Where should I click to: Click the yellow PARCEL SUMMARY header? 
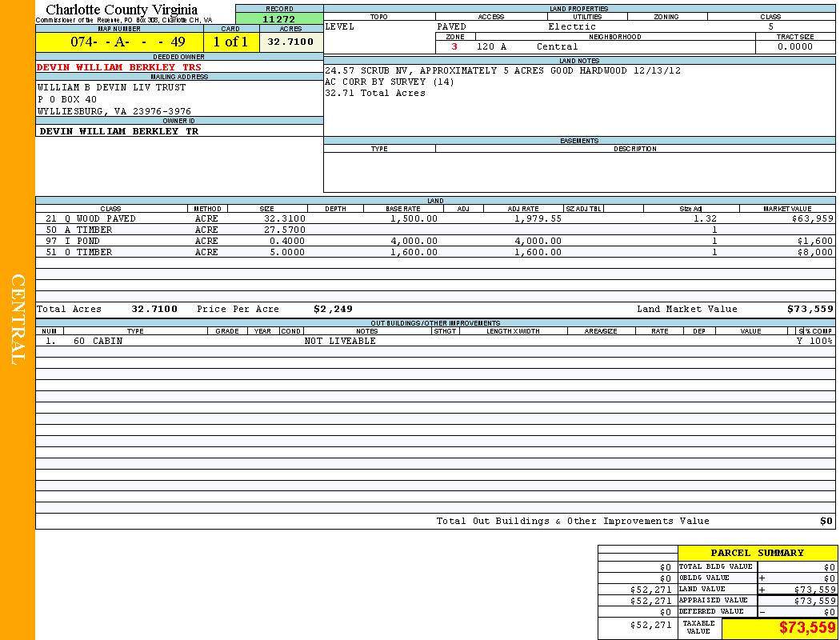[757, 553]
